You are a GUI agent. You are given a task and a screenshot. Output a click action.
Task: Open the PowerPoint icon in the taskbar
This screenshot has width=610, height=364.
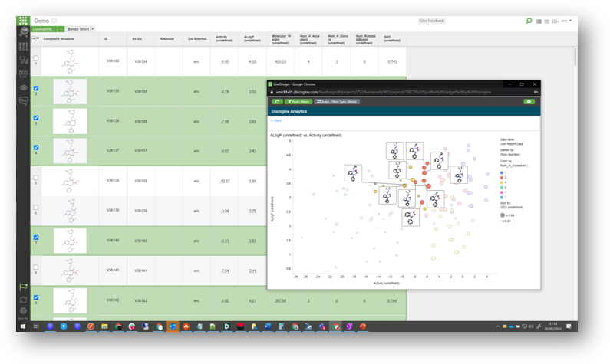[363, 326]
